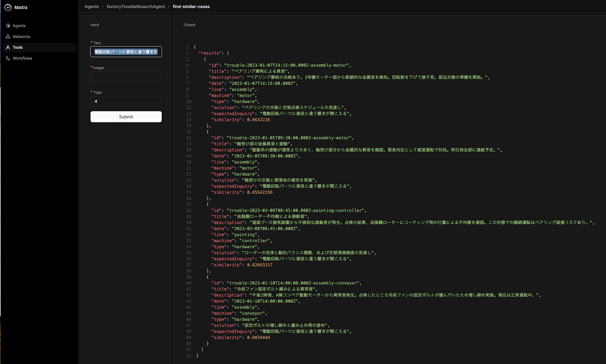Focus the empty Image input field
This screenshot has height=364, width=606.
[126, 76]
